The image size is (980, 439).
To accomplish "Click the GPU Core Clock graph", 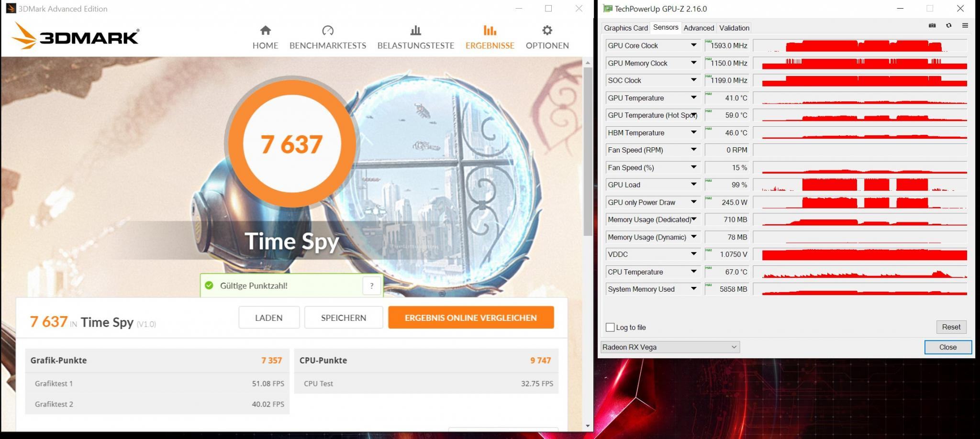I will 860,45.
